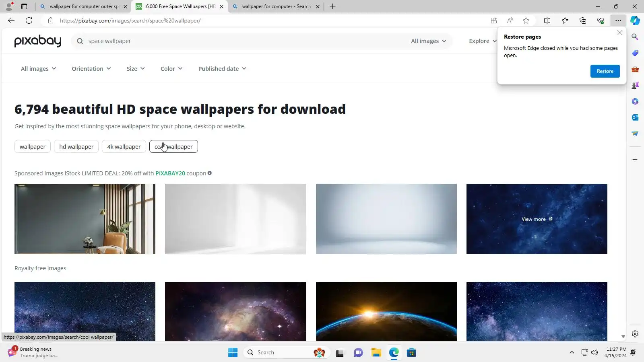
Task: Open clock and date 11:27 PM in taskbar
Action: [x=616, y=352]
